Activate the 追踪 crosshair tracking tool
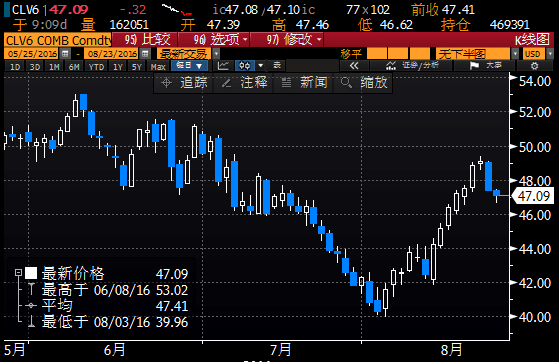The image size is (559, 362). pyautogui.click(x=184, y=83)
